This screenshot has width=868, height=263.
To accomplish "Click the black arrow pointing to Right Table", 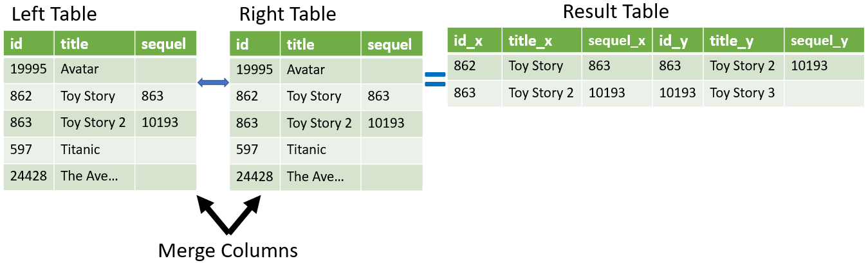I will point(244,215).
